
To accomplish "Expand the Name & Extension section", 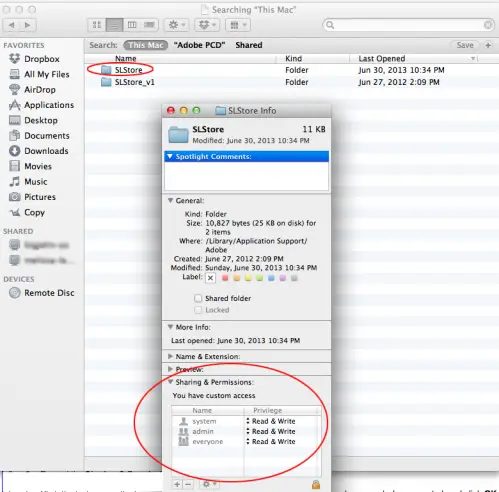I will pos(170,356).
